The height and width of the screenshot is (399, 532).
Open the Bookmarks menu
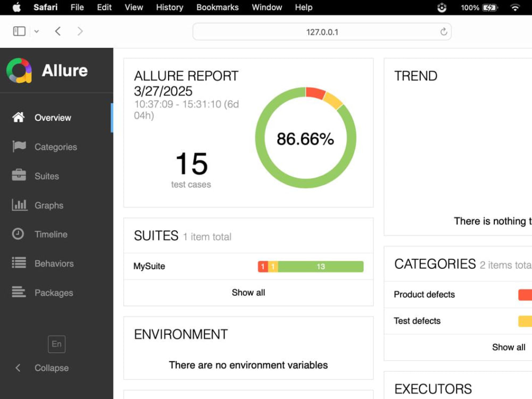(218, 7)
